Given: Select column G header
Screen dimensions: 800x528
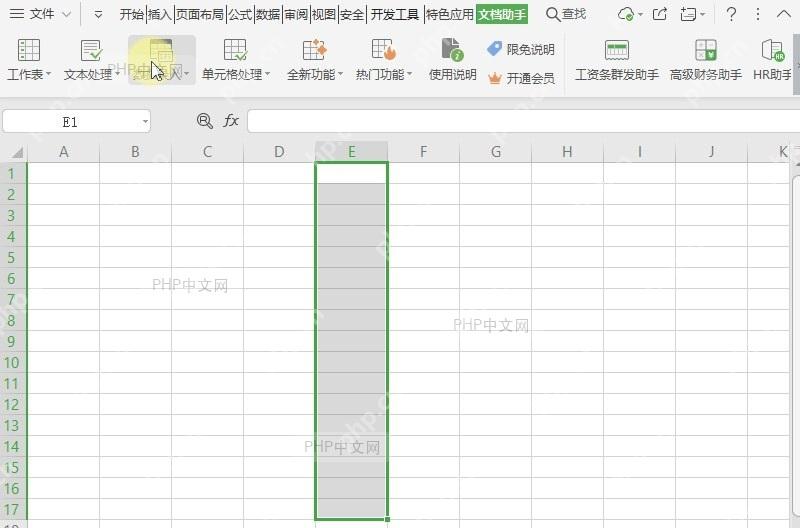Looking at the screenshot, I should coord(495,152).
